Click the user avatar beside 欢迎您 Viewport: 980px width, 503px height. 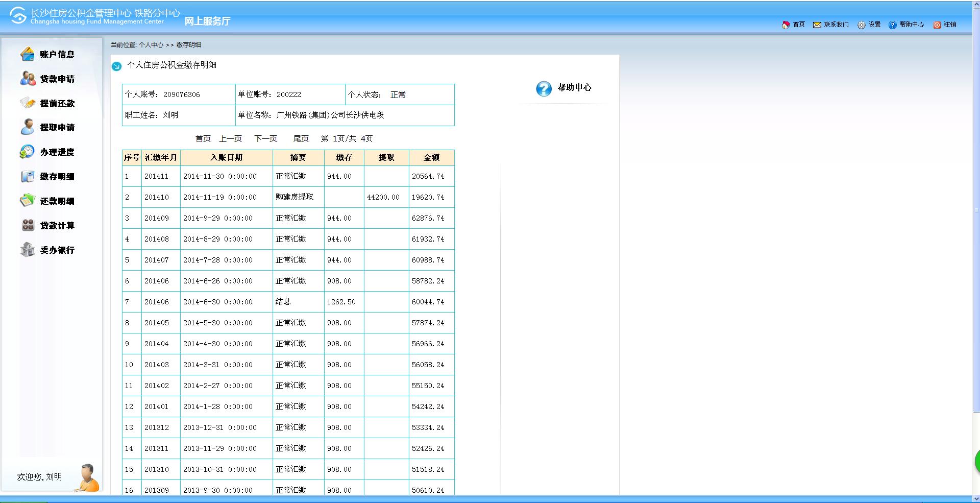pos(89,478)
